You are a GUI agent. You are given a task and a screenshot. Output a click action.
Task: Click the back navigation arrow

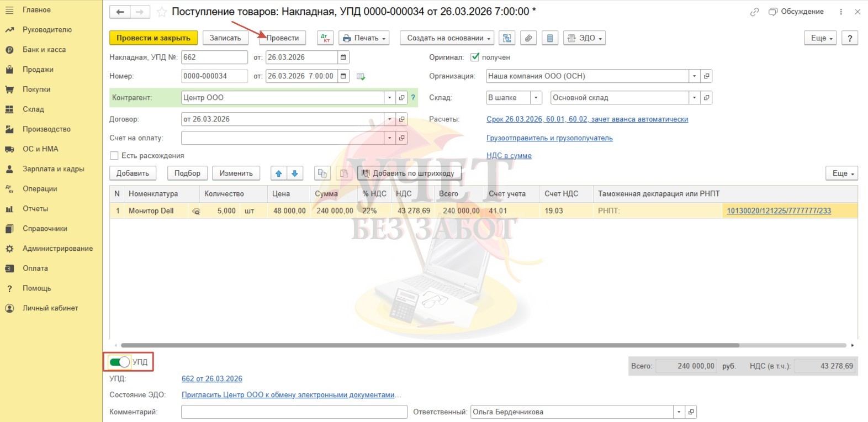(120, 12)
